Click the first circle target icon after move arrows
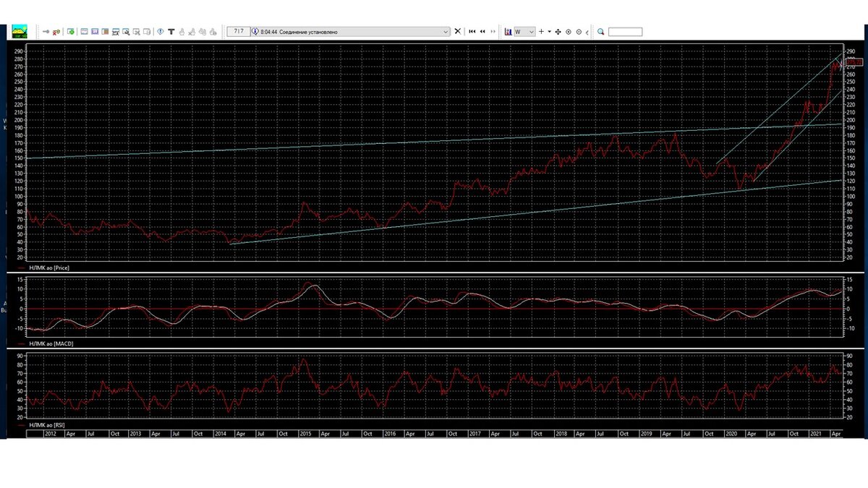Screen dimensions: 868x488 569,32
